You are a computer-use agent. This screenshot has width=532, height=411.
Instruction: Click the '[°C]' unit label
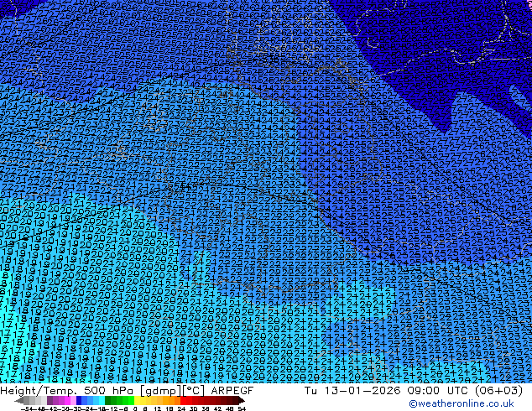pos(194,391)
